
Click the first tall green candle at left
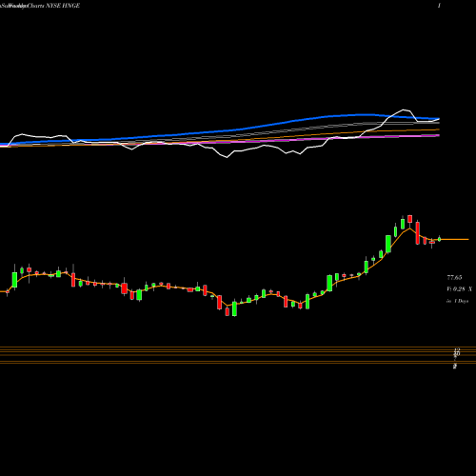point(14,279)
